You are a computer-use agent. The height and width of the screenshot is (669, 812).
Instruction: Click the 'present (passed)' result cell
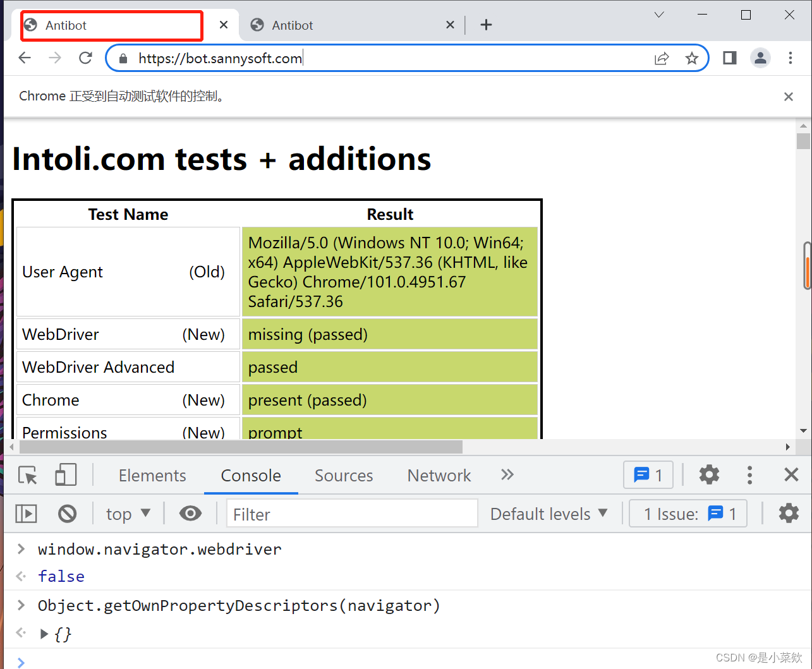(x=390, y=400)
